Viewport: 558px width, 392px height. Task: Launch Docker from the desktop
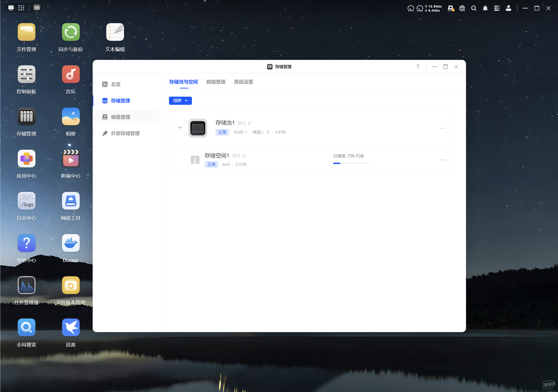[70, 243]
